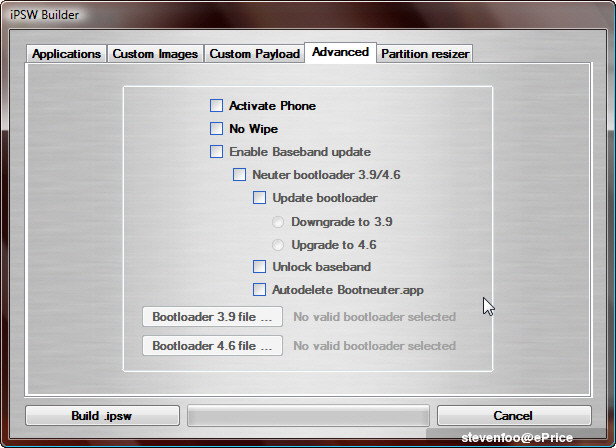Switch to the Applications tab
This screenshot has height=448, width=616.
coord(66,53)
